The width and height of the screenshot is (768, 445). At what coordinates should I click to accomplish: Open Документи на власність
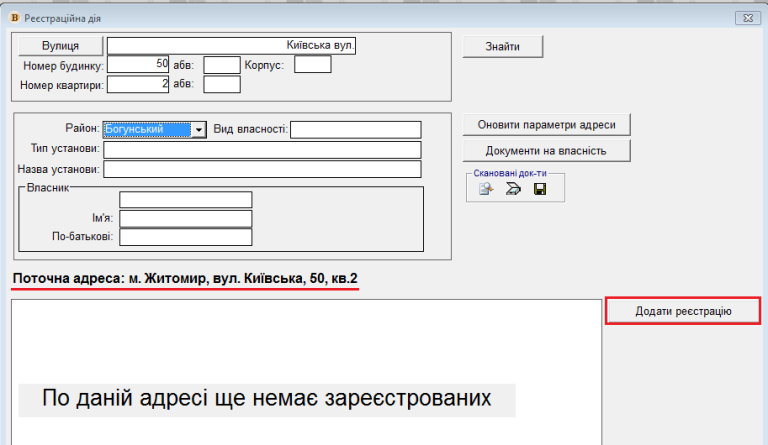(x=546, y=151)
